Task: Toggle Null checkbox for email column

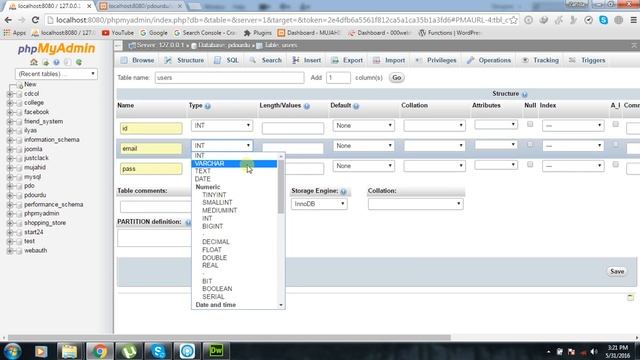Action: (530, 144)
